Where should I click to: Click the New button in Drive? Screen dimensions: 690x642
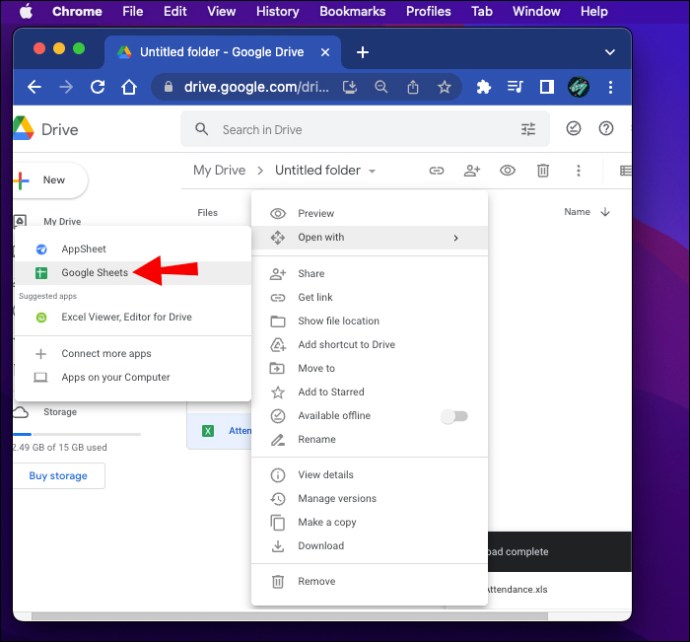pos(50,180)
